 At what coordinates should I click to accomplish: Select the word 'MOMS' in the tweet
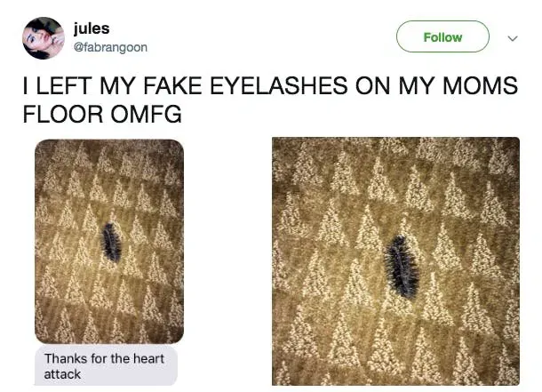[481, 85]
